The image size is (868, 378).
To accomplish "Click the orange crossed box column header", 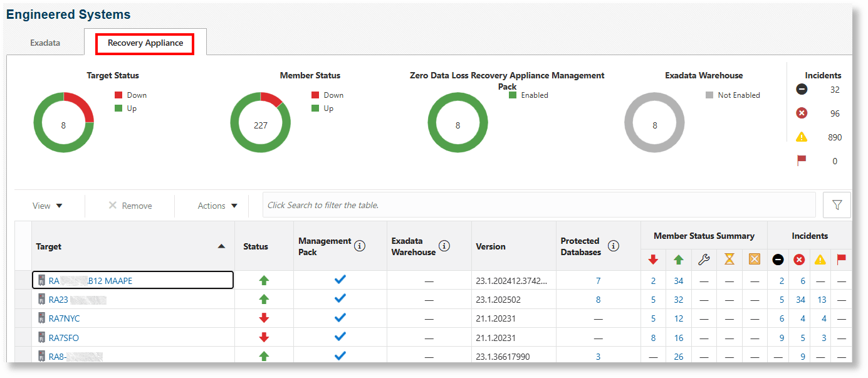I will 755,260.
